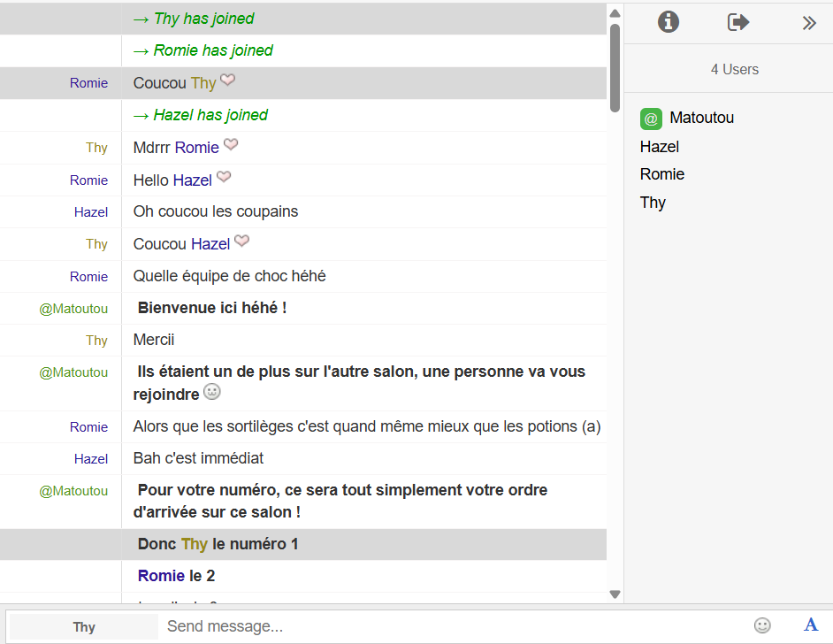This screenshot has width=833, height=644.
Task: Click the green @ moderator badge
Action: pyautogui.click(x=651, y=119)
